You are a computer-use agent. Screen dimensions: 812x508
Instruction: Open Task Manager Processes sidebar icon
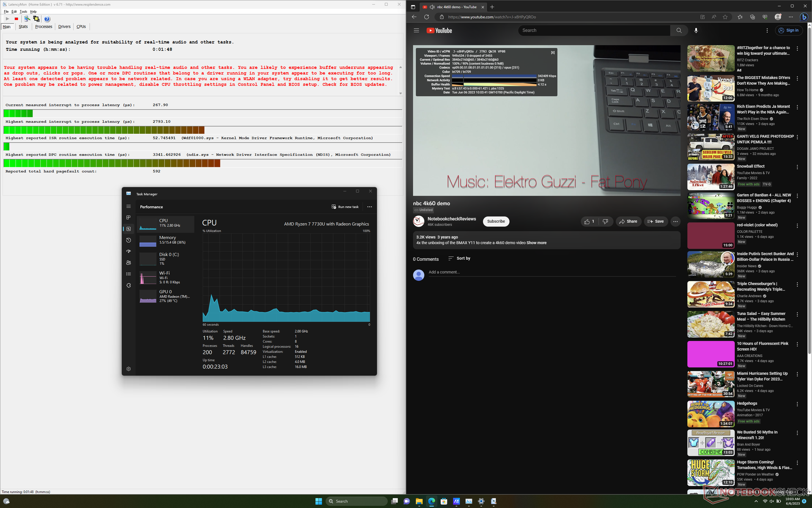(x=129, y=218)
